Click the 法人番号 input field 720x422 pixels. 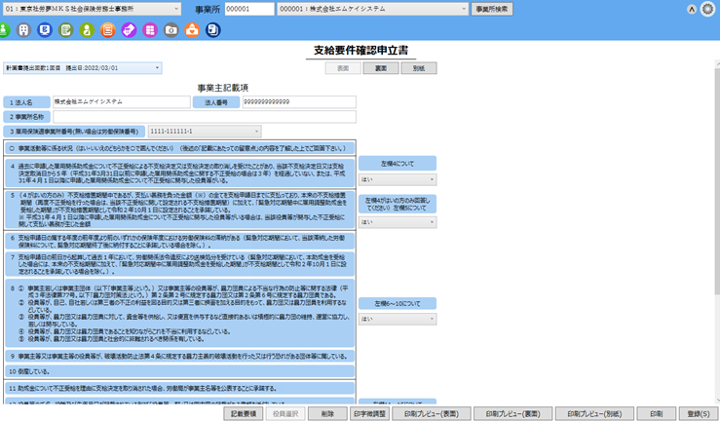pyautogui.click(x=299, y=102)
